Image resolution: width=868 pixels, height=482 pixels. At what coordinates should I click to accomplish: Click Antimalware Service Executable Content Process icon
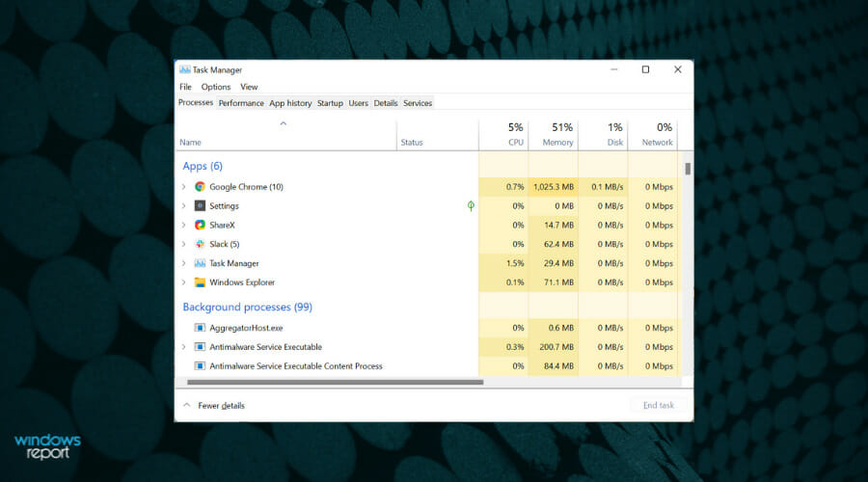200,365
